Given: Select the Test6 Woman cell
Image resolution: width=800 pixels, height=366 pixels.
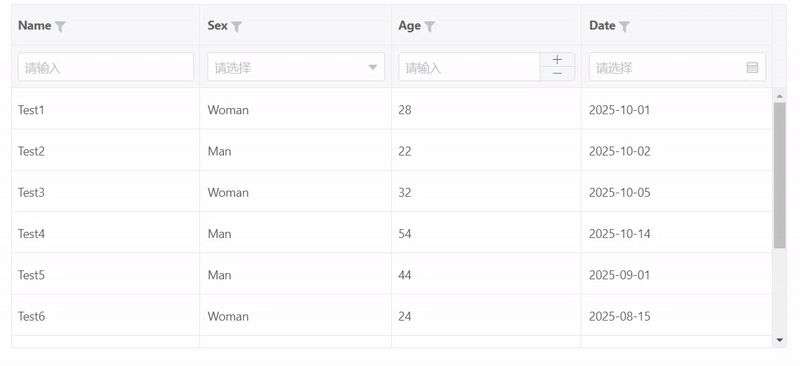Looking at the screenshot, I should pyautogui.click(x=295, y=316).
